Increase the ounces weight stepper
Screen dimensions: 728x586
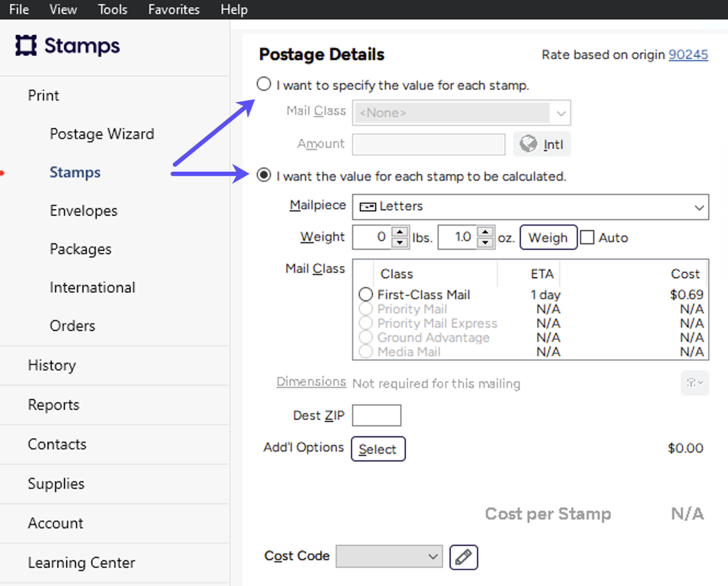(x=485, y=231)
